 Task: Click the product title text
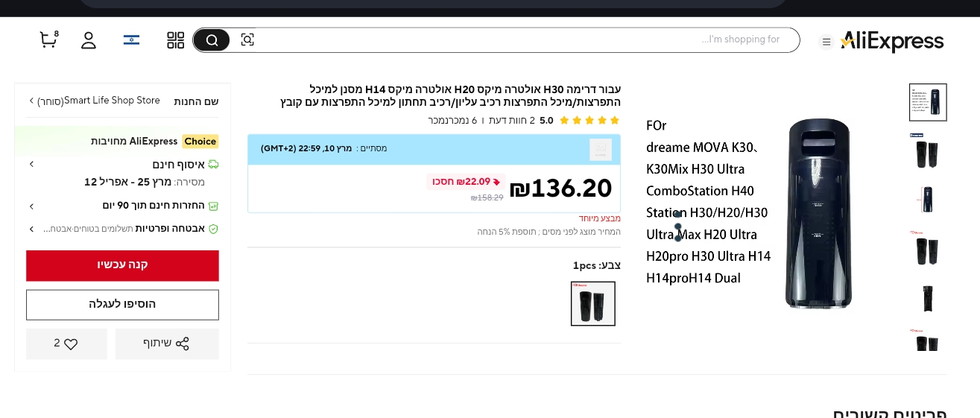click(x=450, y=95)
